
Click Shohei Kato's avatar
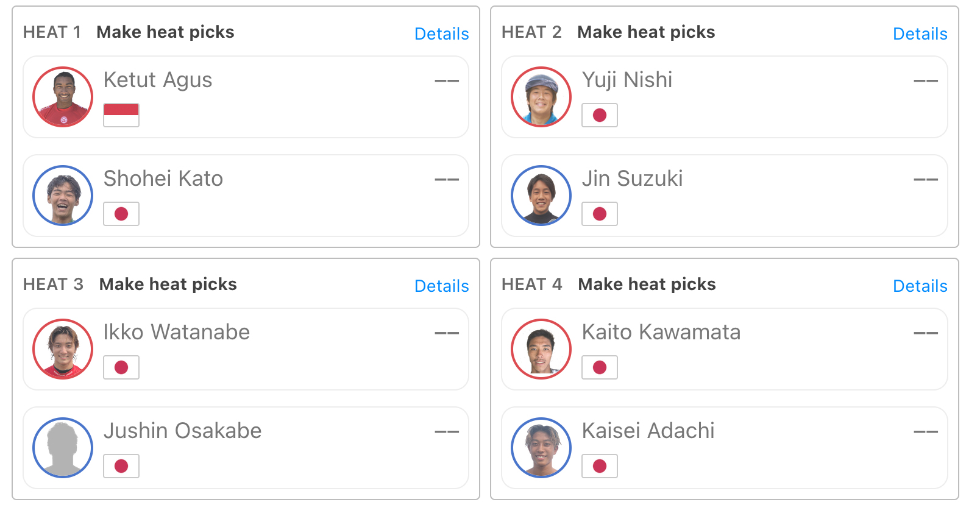[63, 196]
